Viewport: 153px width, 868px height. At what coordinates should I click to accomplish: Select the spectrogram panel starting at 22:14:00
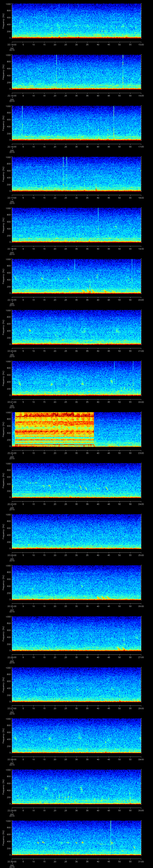pyautogui.click(x=76, y=21)
